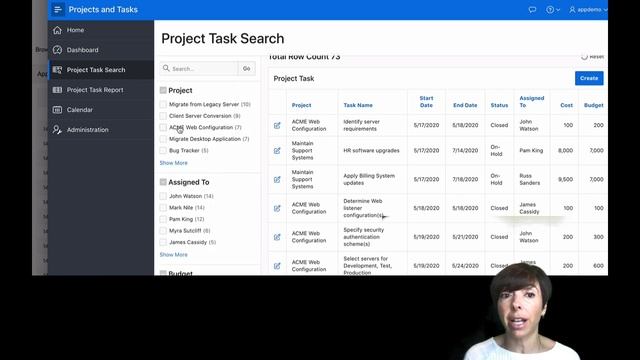Collapse the Budget facet section
The image size is (640, 360).
(163, 273)
